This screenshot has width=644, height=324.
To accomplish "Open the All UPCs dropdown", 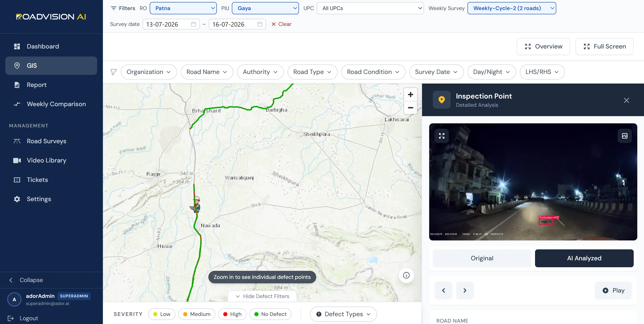I will [x=370, y=8].
